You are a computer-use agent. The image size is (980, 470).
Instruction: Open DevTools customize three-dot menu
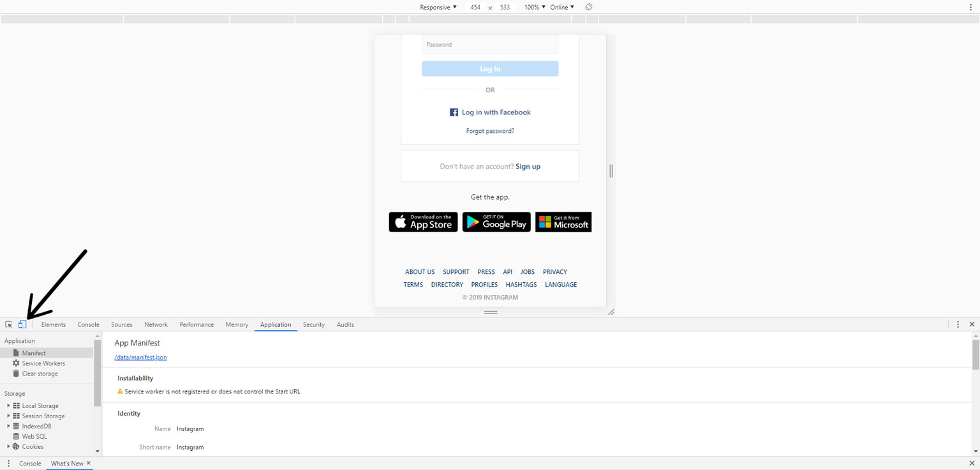point(958,324)
